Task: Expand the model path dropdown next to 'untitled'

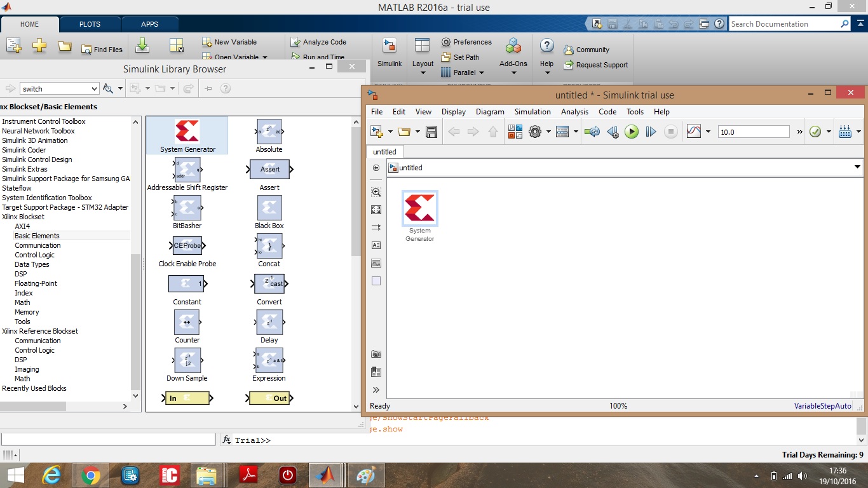Action: (x=857, y=168)
